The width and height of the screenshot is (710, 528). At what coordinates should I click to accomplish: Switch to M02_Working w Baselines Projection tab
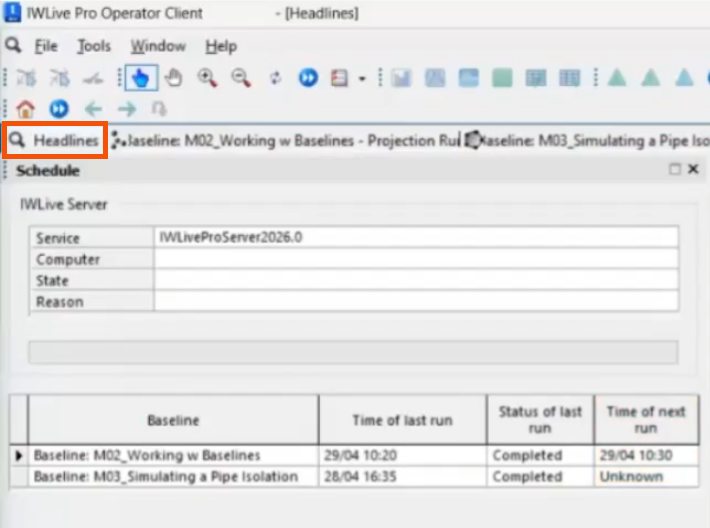point(285,141)
